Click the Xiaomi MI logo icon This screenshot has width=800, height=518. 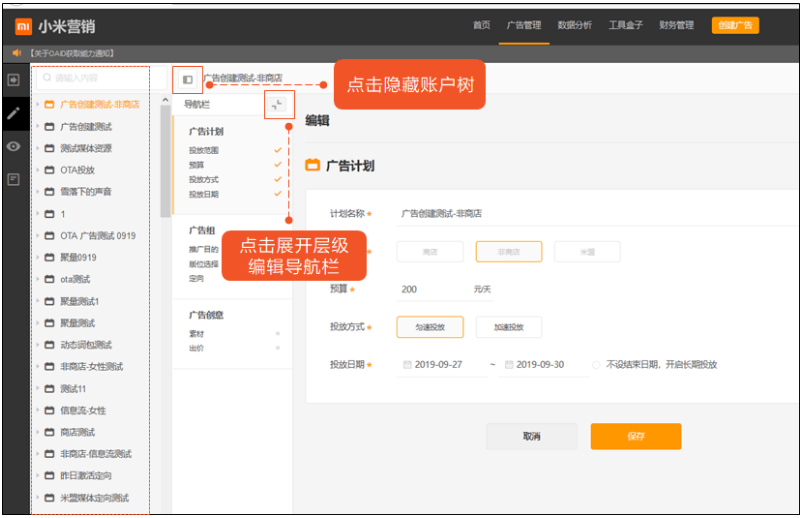click(x=23, y=26)
